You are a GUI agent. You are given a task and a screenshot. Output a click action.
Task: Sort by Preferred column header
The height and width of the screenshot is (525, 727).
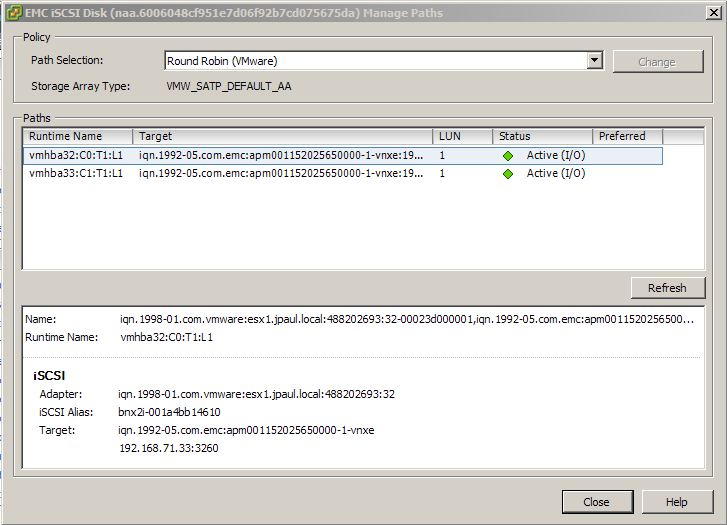tap(628, 136)
